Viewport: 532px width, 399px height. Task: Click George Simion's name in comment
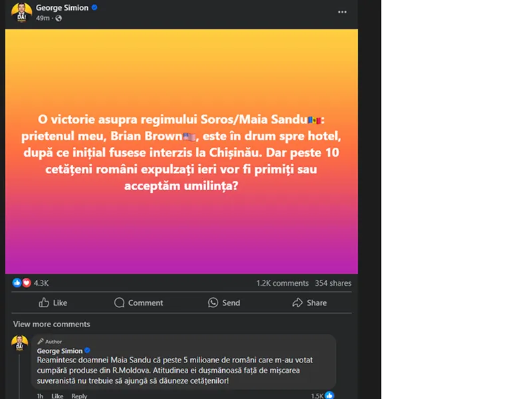point(60,351)
